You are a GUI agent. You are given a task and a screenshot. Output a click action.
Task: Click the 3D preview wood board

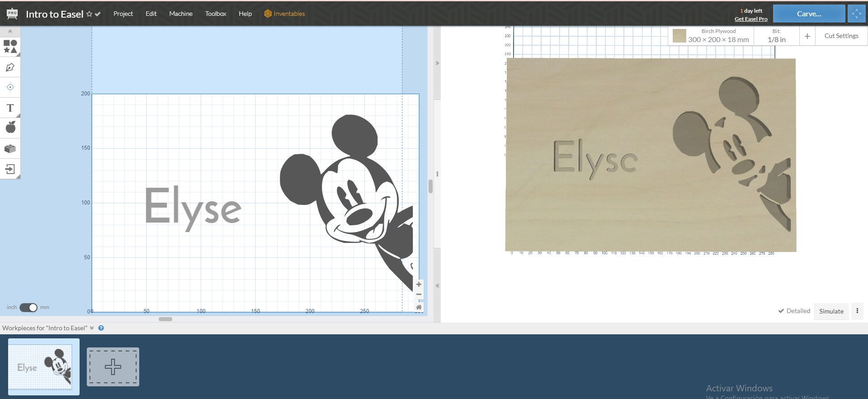coord(651,155)
